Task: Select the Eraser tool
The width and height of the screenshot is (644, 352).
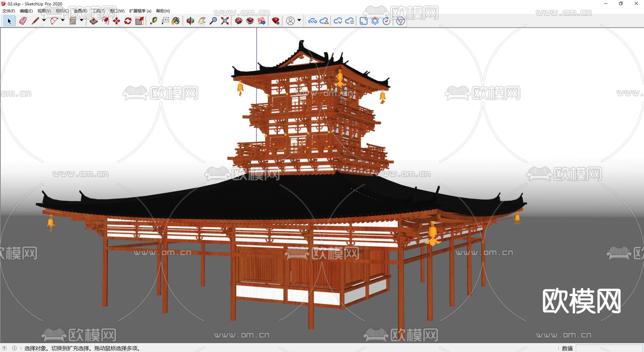Action: (x=23, y=21)
